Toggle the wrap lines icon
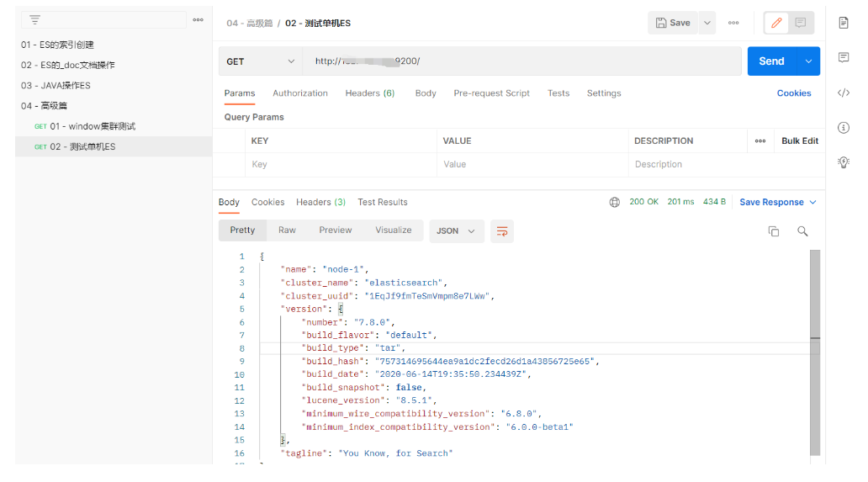 (x=502, y=231)
